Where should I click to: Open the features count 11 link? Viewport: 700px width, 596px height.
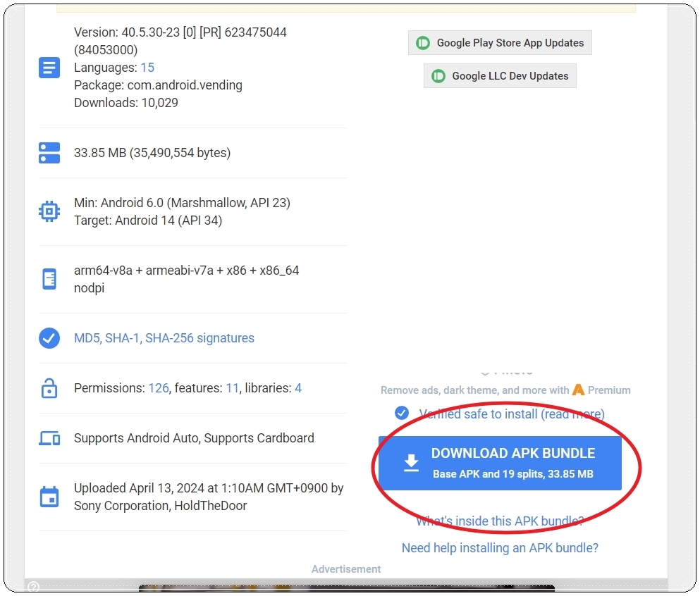(232, 388)
